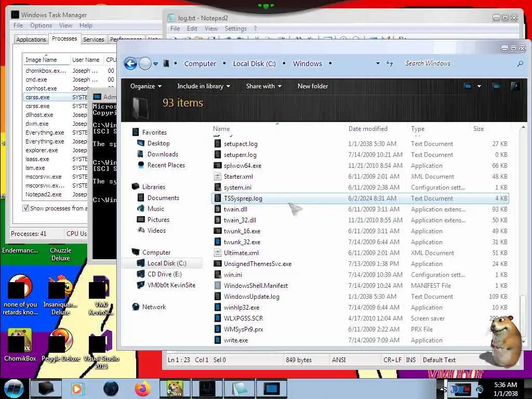Screen dimensions: 532x399
Task: Open the Videos library
Action: (156, 230)
